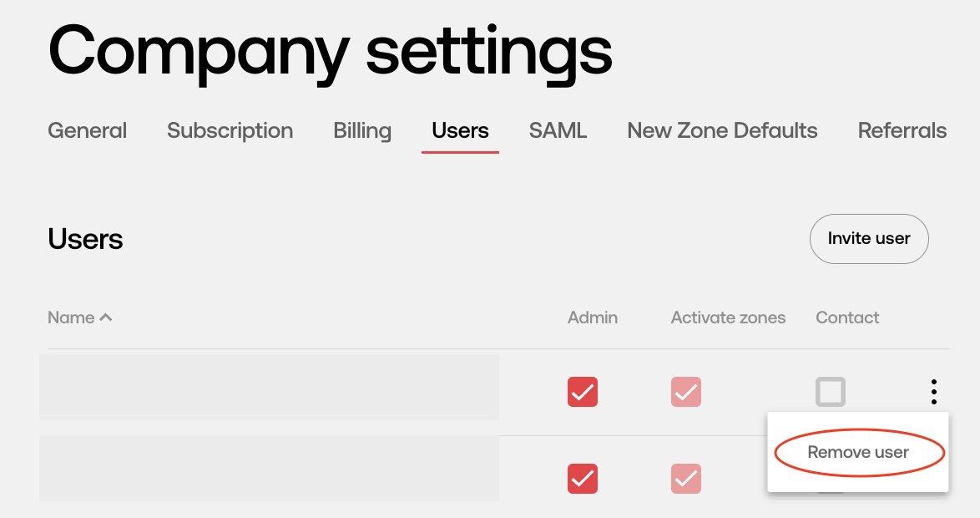Image resolution: width=980 pixels, height=518 pixels.
Task: Click the Admin column header
Action: 593,317
